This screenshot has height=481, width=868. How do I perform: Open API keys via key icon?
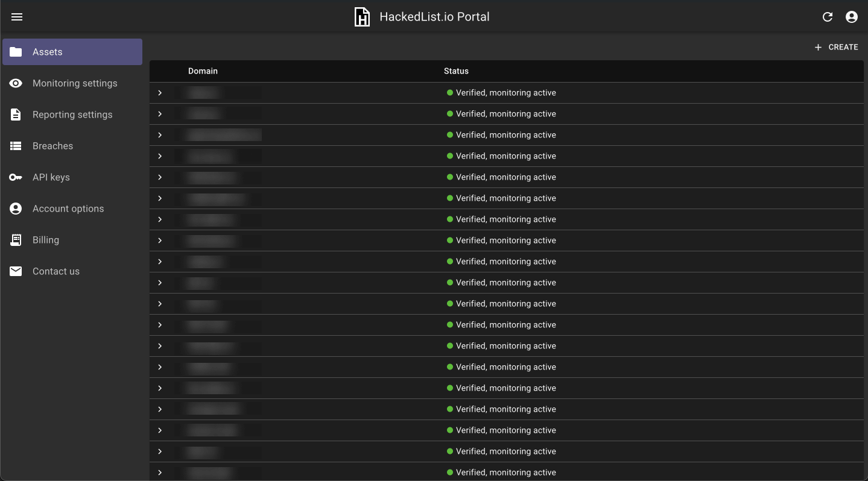[16, 177]
